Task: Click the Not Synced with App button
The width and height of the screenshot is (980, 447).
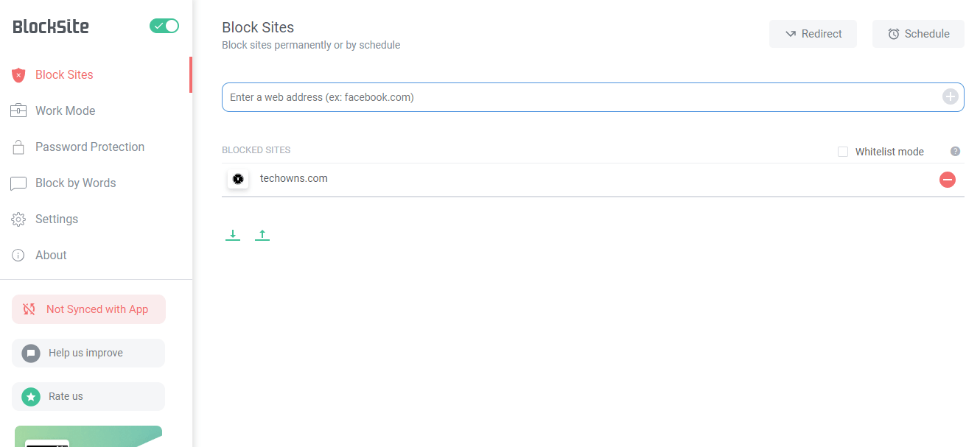Action: coord(88,309)
